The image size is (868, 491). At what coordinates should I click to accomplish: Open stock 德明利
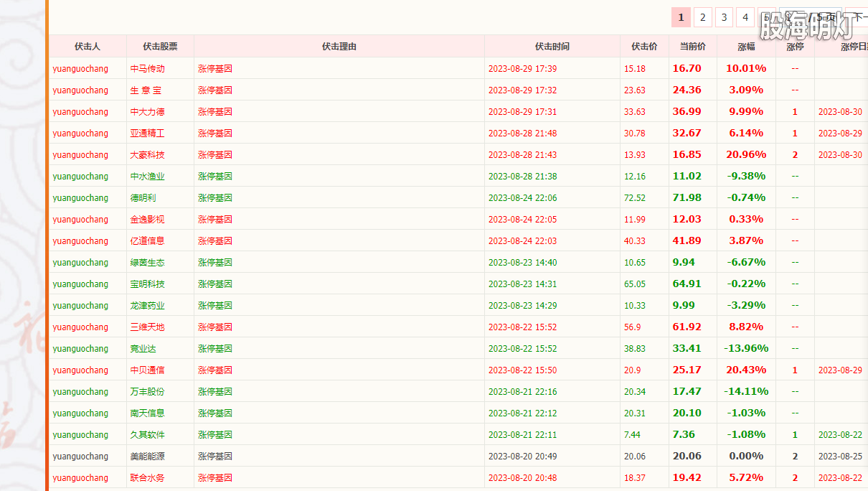(x=143, y=198)
